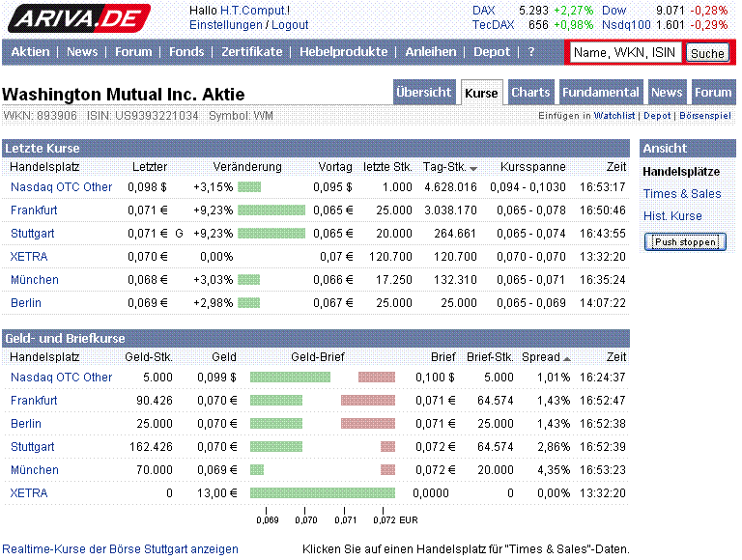Open Hist. Kurse view
The image size is (742, 560).
click(672, 215)
